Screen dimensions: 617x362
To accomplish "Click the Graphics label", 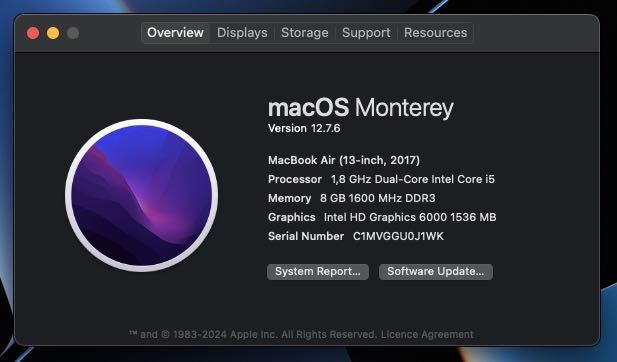I will coord(292,217).
